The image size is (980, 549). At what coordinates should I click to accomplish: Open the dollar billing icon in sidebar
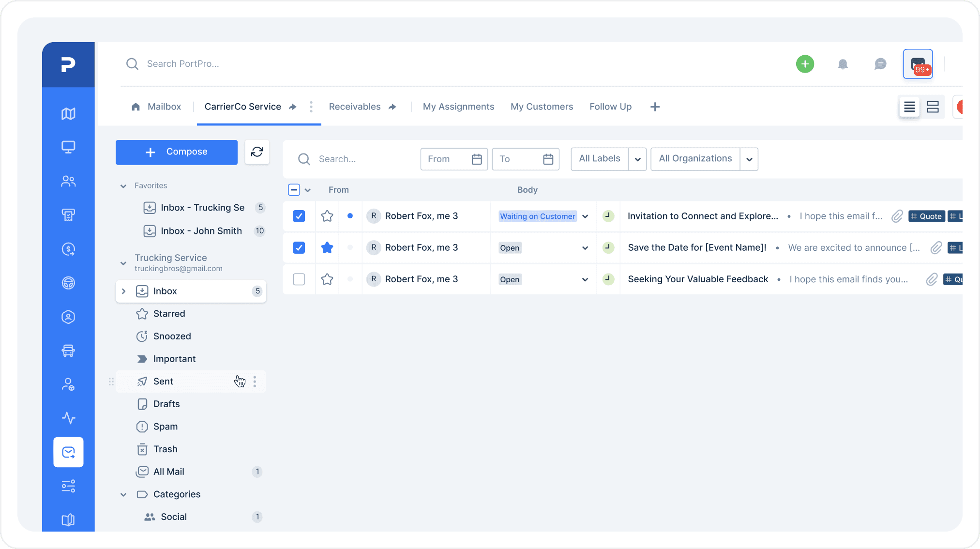pyautogui.click(x=68, y=249)
